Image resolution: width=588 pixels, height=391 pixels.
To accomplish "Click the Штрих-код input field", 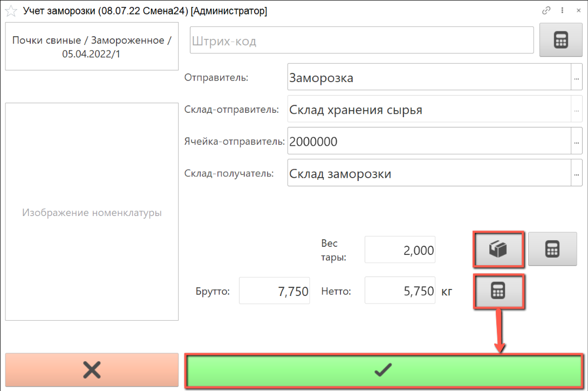I will click(x=361, y=41).
